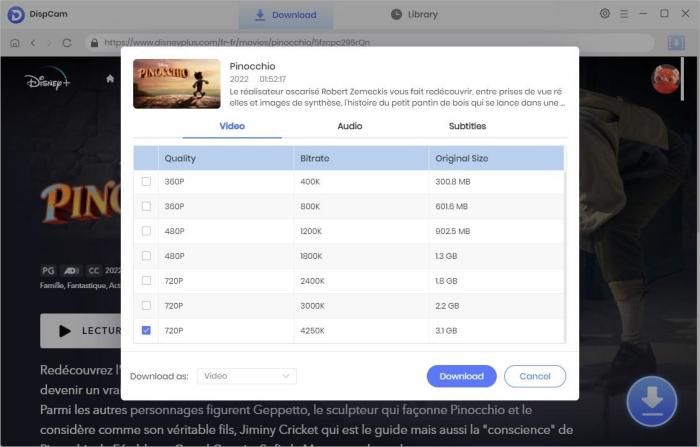Click the Original Size column header
The width and height of the screenshot is (700, 447).
(496, 159)
